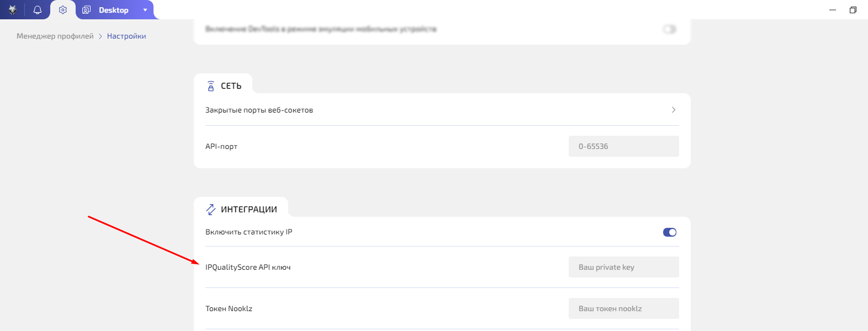The image size is (868, 331).
Task: Click the Desktop profiles icon
Action: click(x=86, y=10)
